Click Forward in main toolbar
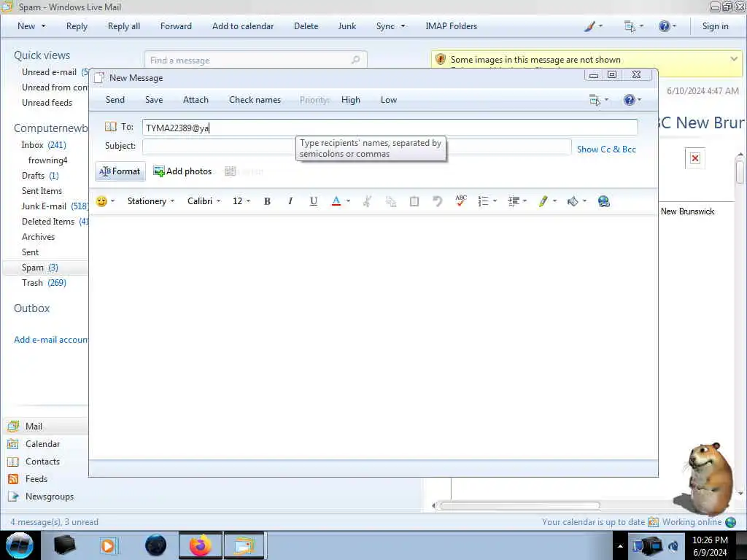 pos(176,26)
